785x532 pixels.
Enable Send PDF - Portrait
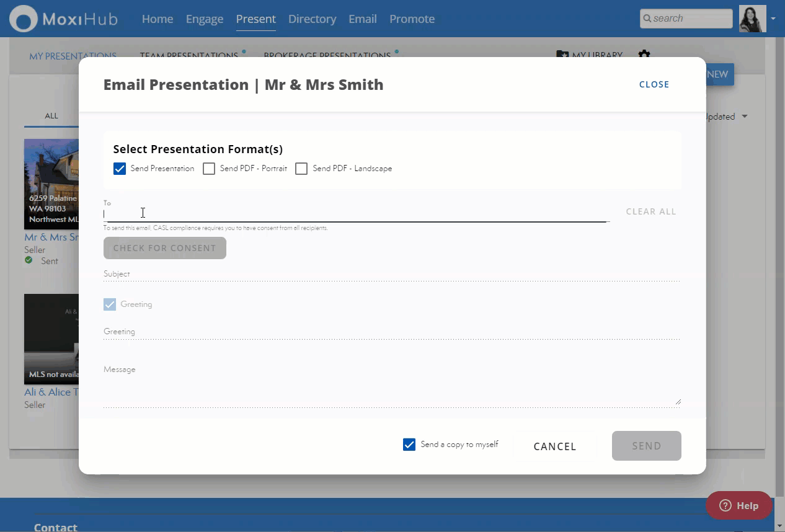(x=209, y=169)
